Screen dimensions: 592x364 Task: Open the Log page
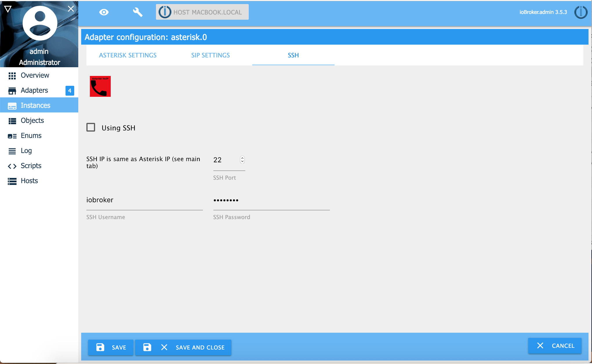tap(26, 151)
